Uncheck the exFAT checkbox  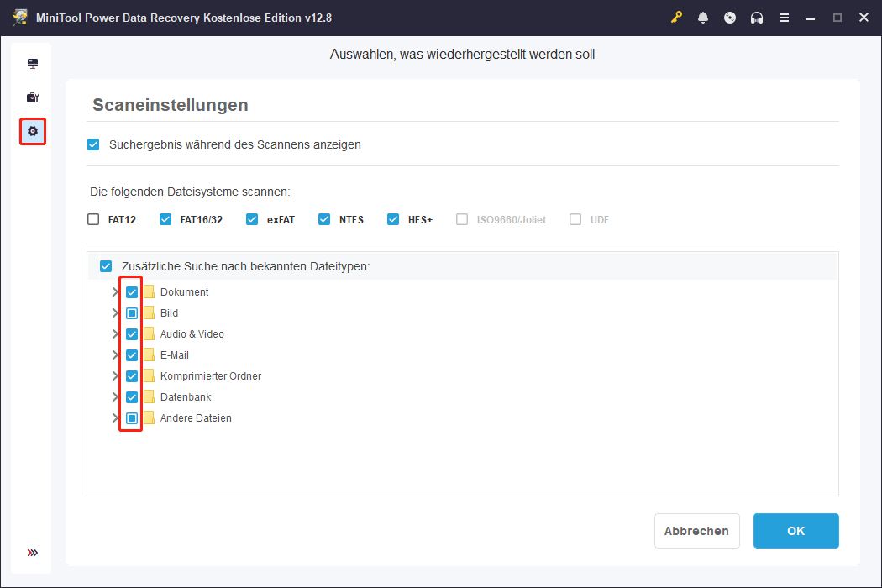tap(252, 219)
